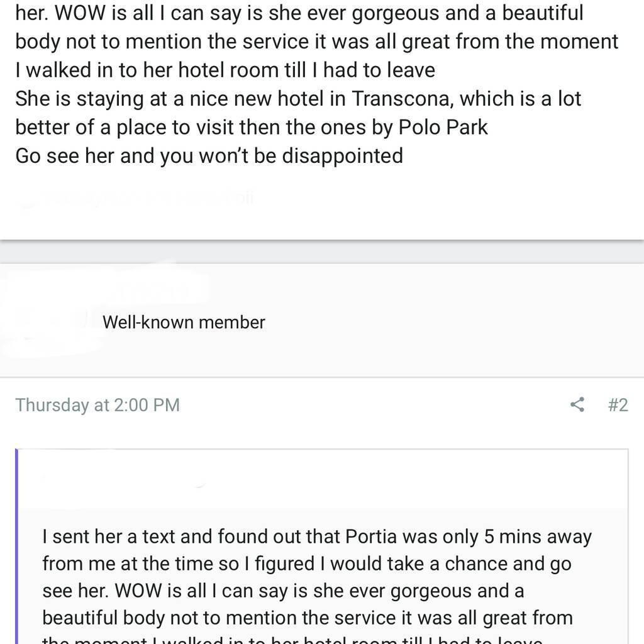Click quoted line starting "beautiful body not to mention"
644x644 pixels.
tap(307, 618)
